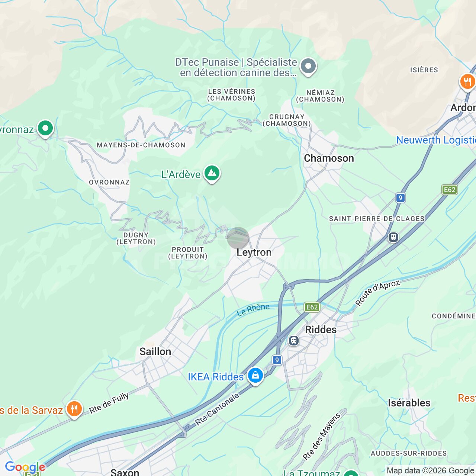This screenshot has width=476, height=476.
Task: Select Saint-Pierre-de-Clages train station icon
Action: click(x=393, y=237)
